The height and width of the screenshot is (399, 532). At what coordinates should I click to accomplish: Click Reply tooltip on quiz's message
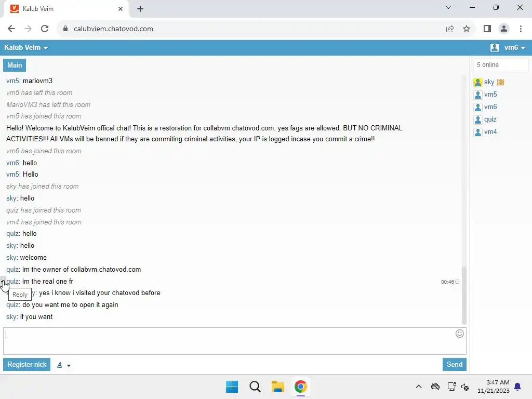[x=20, y=295]
